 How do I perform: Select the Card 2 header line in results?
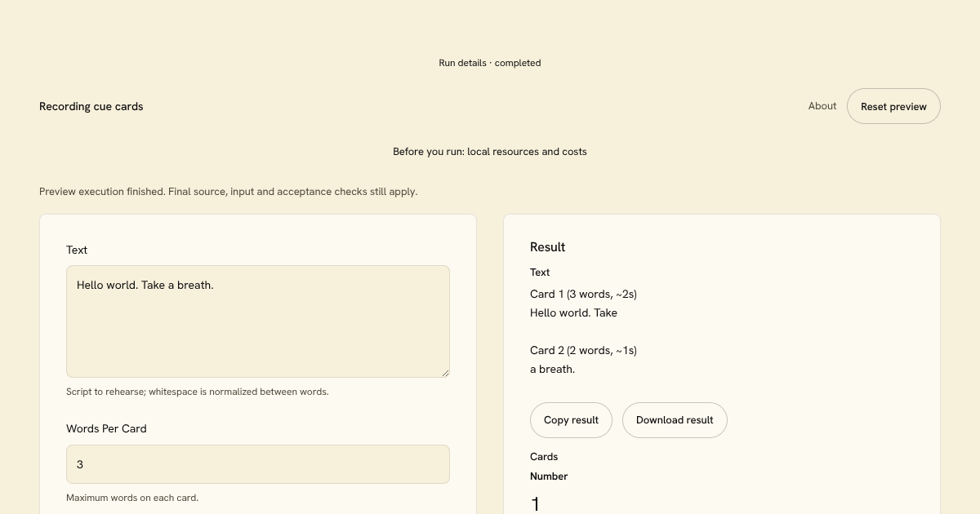coord(583,350)
